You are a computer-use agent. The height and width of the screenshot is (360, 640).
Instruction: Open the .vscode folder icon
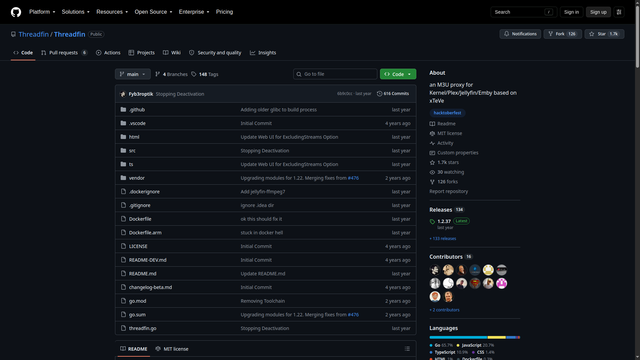pyautogui.click(x=123, y=123)
